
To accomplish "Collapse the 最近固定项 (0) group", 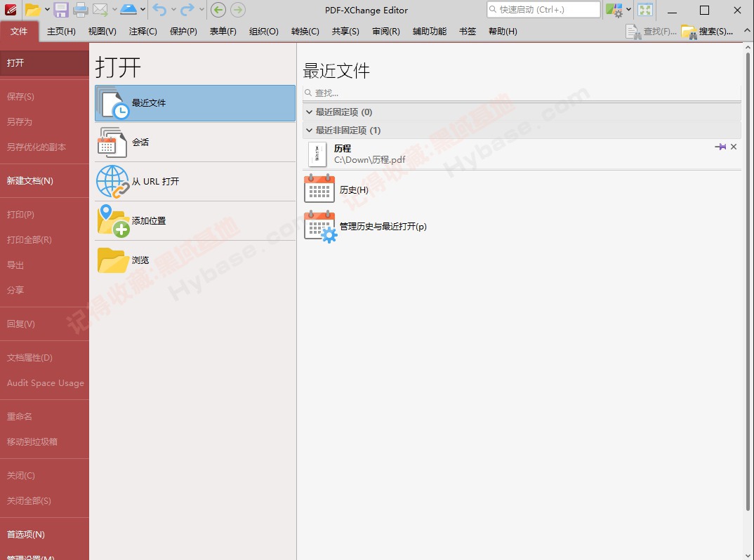I will (309, 112).
